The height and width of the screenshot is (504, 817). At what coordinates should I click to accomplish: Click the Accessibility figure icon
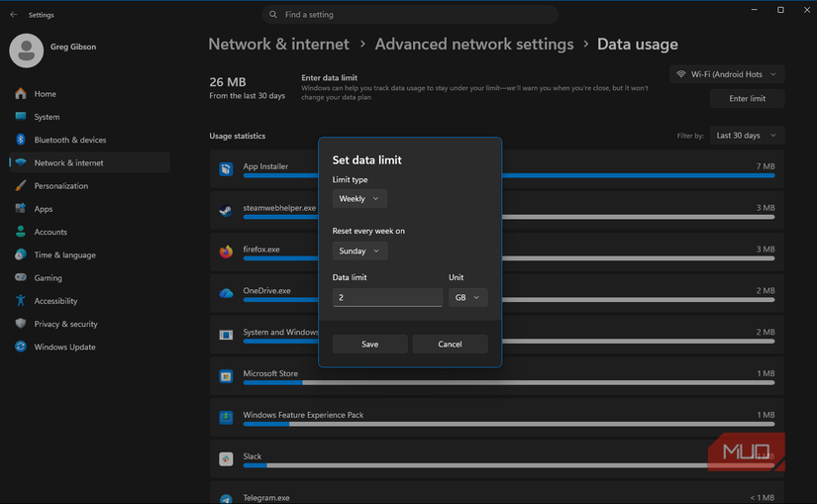pyautogui.click(x=21, y=300)
